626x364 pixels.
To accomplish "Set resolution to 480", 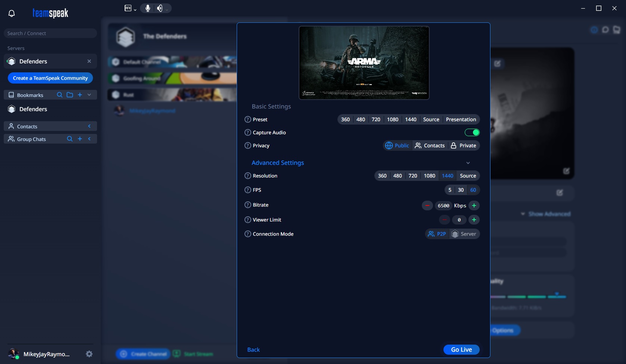I will pos(398,176).
